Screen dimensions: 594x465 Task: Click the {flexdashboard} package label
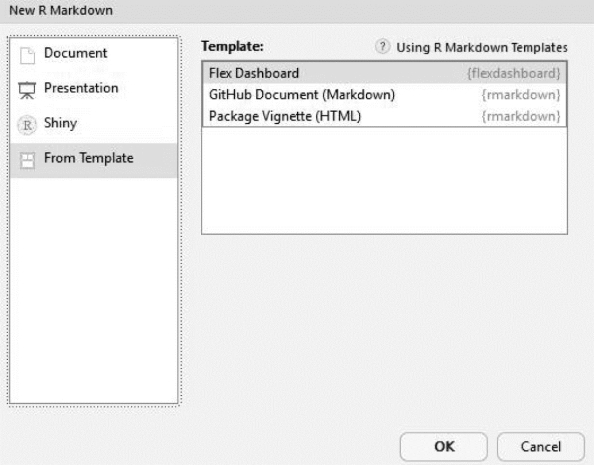coord(513,74)
